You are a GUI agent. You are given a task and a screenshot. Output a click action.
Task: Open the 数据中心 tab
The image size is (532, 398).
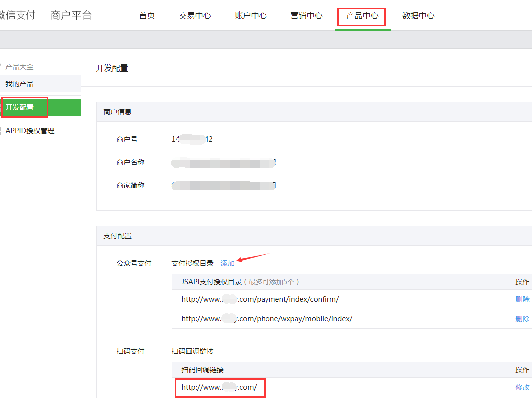tap(418, 16)
